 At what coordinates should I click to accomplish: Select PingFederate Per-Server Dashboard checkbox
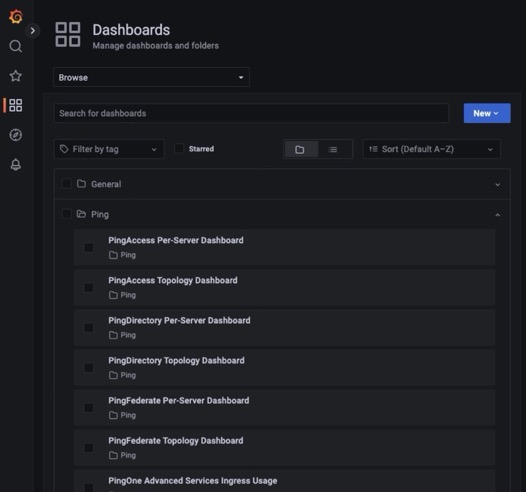pos(89,408)
